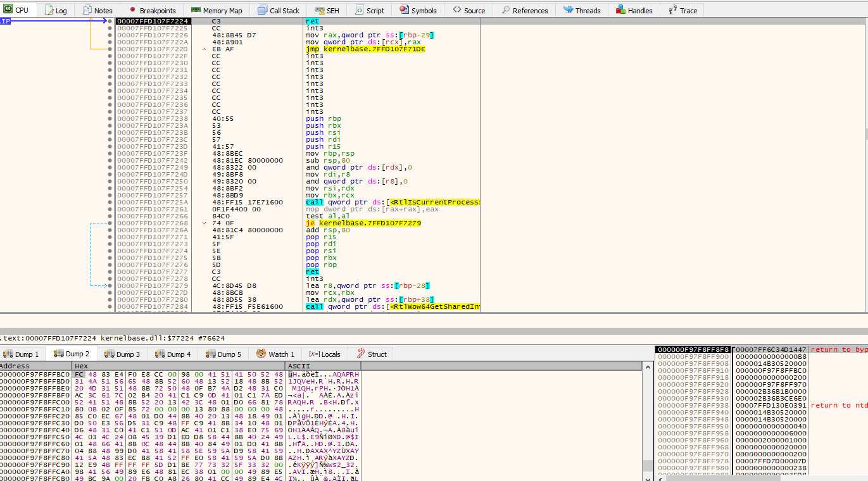Toggle breakpoint dot at address 00007FFD107F7226
The width and height of the screenshot is (868, 481).
click(110, 35)
